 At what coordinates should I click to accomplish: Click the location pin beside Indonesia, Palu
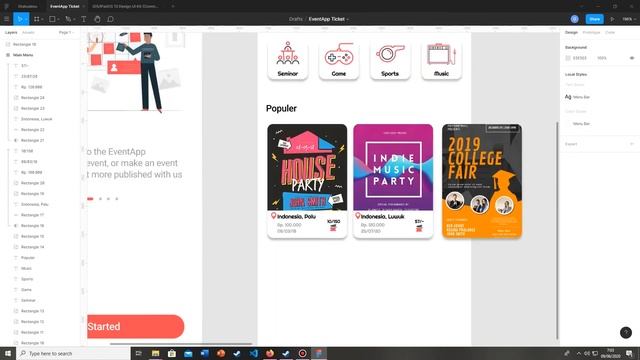click(273, 216)
